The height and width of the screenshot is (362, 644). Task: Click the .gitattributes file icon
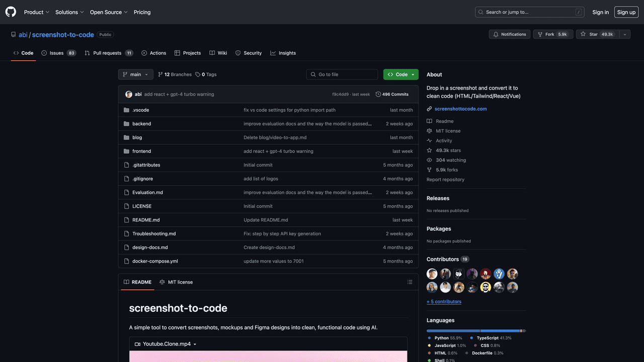point(127,165)
